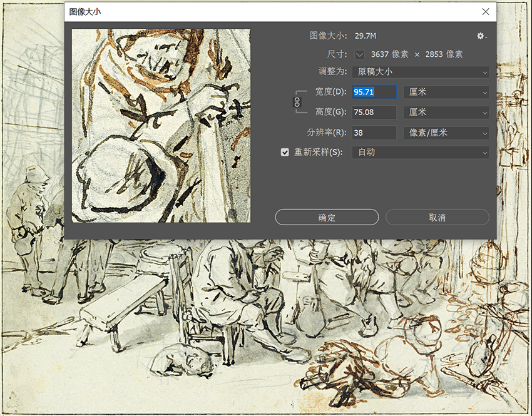Click the preview thumbnail in the dialog
The image size is (532, 416).
pos(161,126)
